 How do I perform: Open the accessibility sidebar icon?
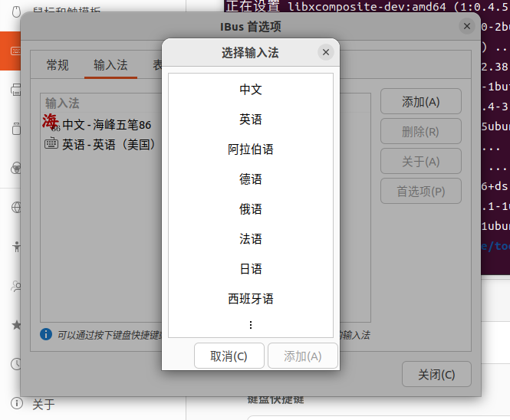click(17, 247)
